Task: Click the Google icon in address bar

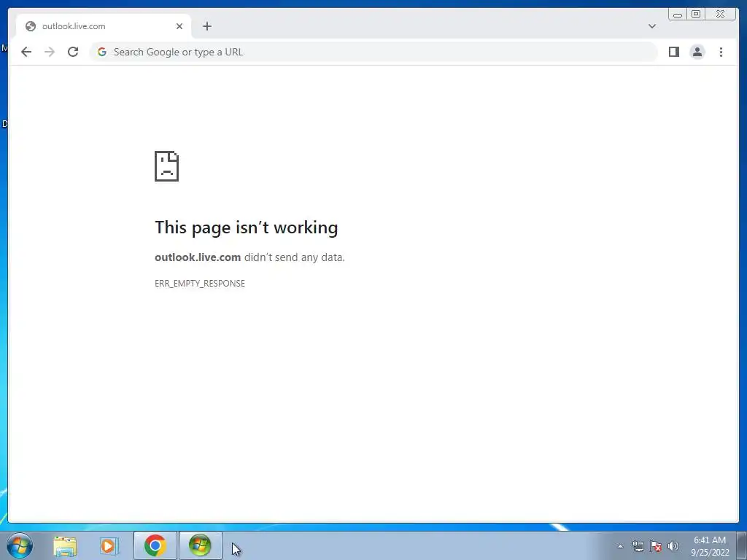Action: tap(102, 52)
